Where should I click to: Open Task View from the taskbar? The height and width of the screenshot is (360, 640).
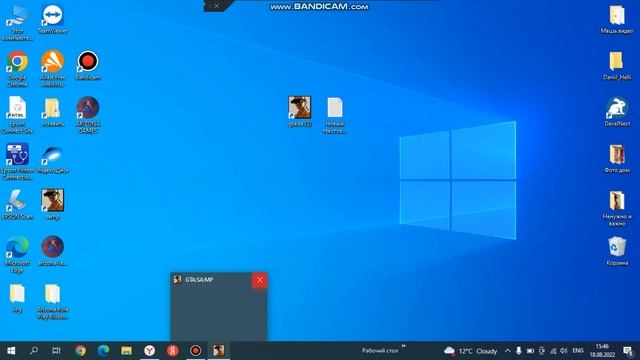[x=56, y=351]
